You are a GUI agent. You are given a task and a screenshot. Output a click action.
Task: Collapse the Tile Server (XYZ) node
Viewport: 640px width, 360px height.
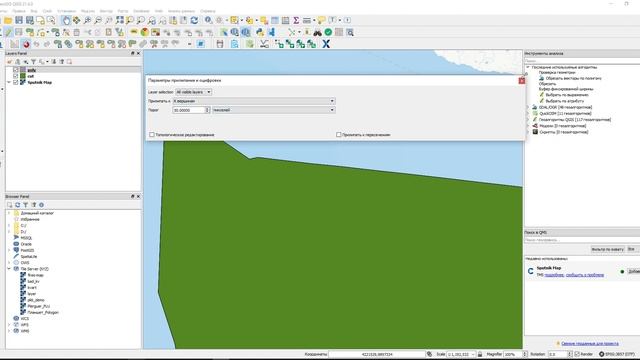pos(9,269)
